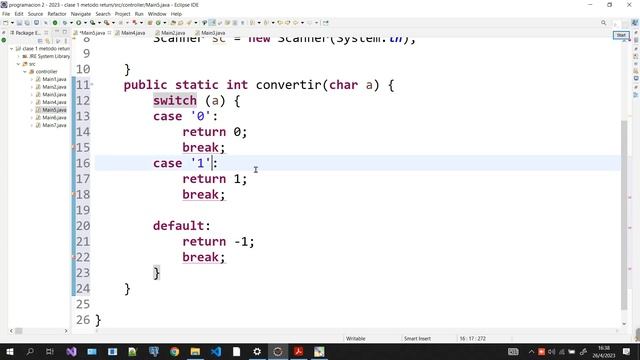Click the Save toolbar icon
The width and height of the screenshot is (640, 360).
pos(19,23)
